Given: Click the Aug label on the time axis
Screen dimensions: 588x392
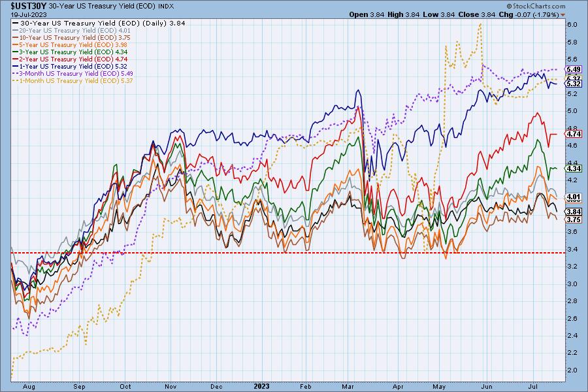Looking at the screenshot, I should 29,387.
